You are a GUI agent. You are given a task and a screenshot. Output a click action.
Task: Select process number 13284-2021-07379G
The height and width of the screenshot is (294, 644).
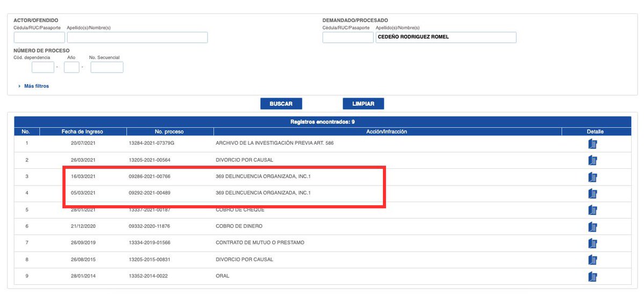(152, 144)
